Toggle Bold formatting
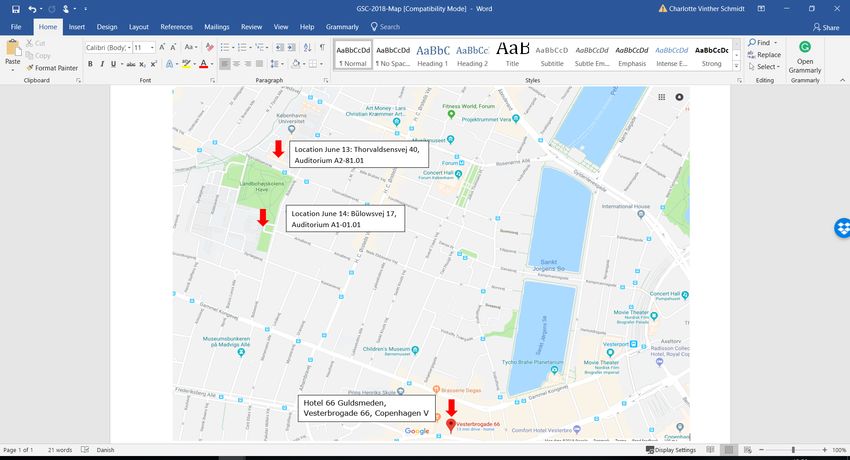The image size is (850, 460). (90, 64)
